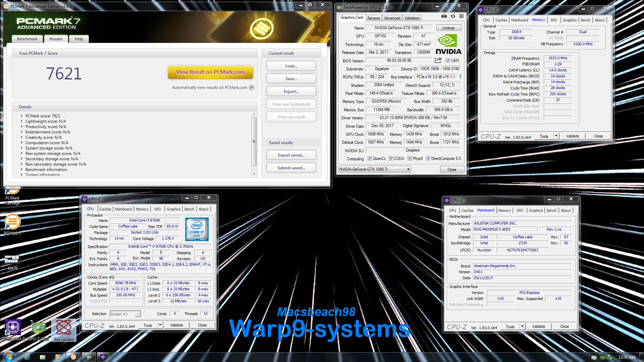Viewport: 644px width, 362px height.
Task: Switch to CPU-Z taskbar button
Action: (x=103, y=357)
